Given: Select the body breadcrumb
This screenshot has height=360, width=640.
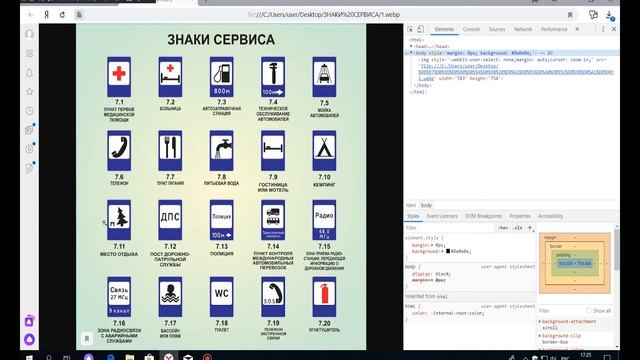Looking at the screenshot, I should click(426, 205).
